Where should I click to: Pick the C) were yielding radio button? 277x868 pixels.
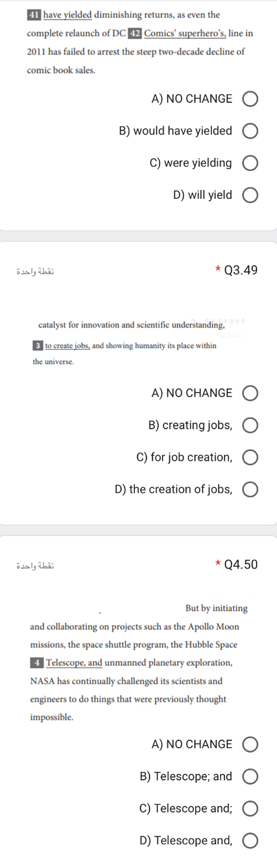(250, 163)
